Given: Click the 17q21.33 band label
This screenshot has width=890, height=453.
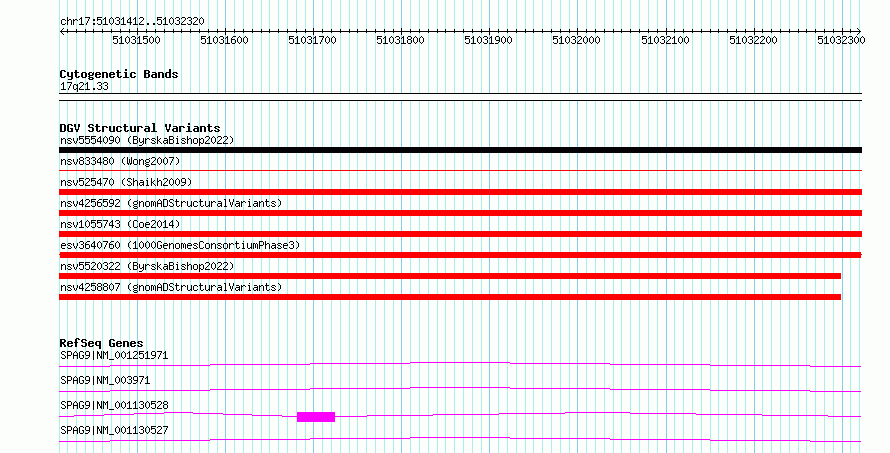Looking at the screenshot, I should pyautogui.click(x=84, y=86).
